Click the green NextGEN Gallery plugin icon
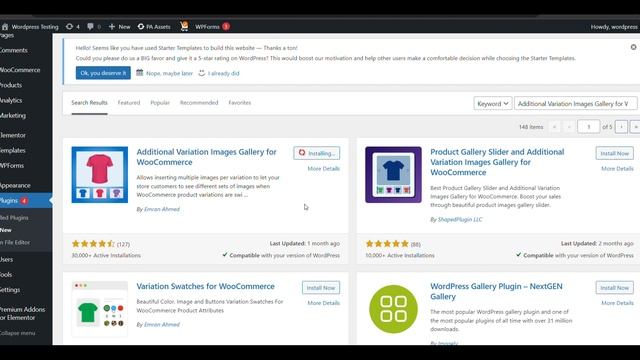Image resolution: width=640 pixels, height=360 pixels. coord(393,309)
